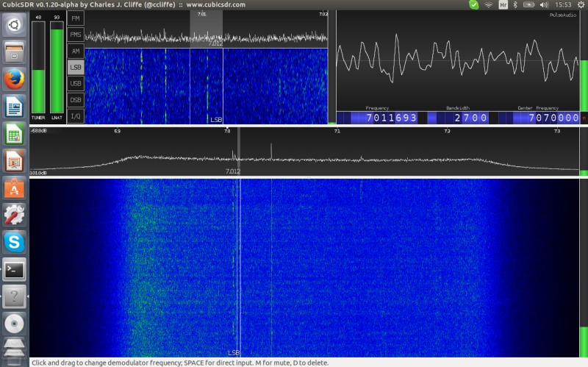Viewport: 588px width, 367px height.
Task: Select FM demodulation mode
Action: [x=76, y=18]
